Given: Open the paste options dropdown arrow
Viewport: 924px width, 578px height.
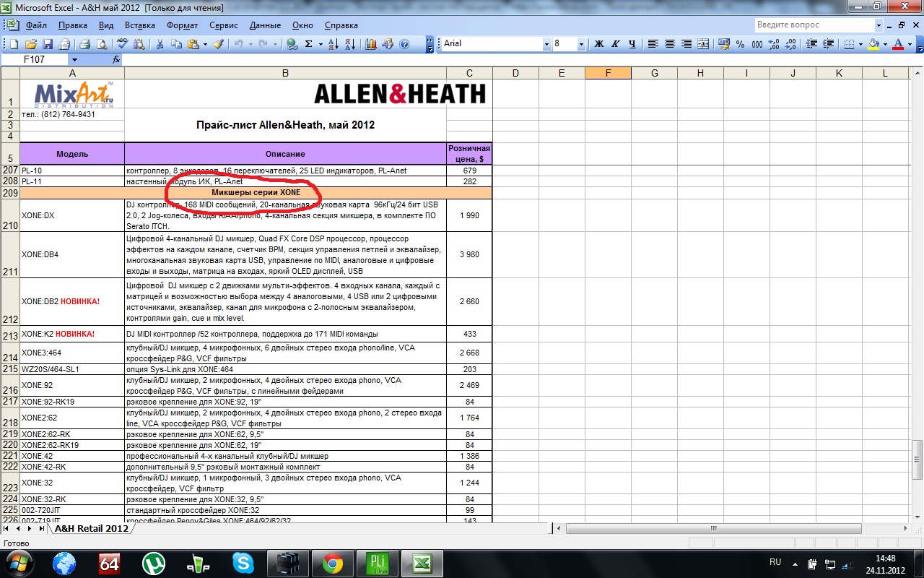Looking at the screenshot, I should 205,44.
